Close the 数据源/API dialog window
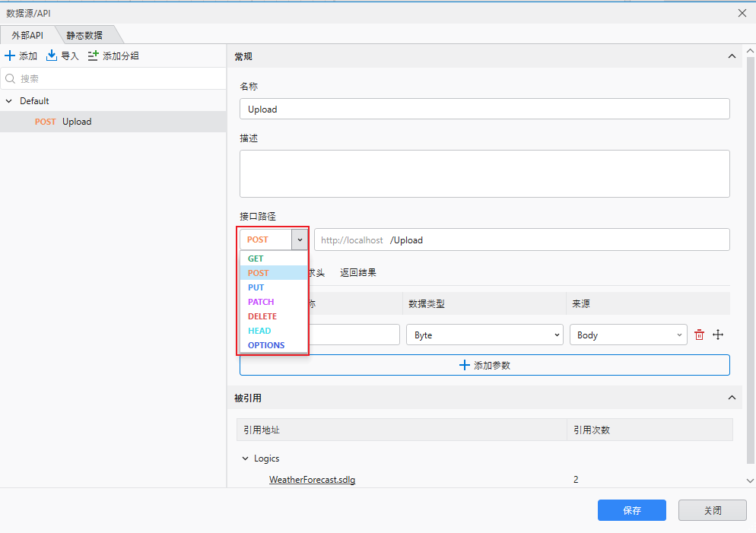The width and height of the screenshot is (756, 533). (x=742, y=13)
